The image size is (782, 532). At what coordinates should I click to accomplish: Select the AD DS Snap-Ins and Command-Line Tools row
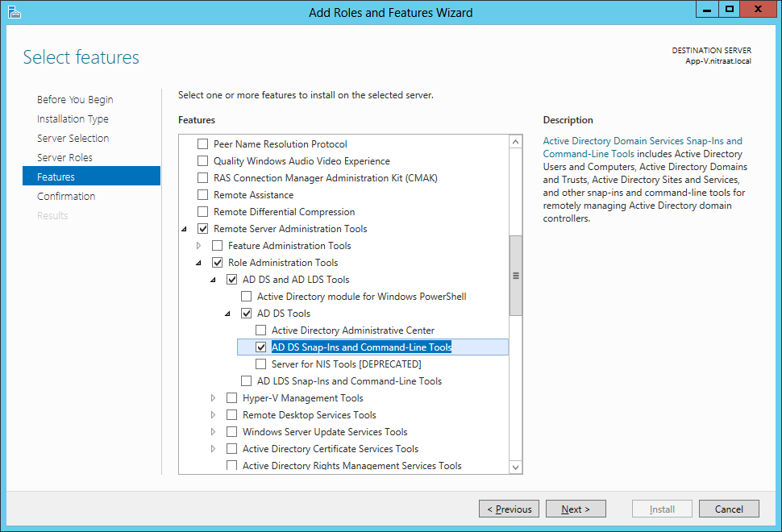click(x=372, y=347)
